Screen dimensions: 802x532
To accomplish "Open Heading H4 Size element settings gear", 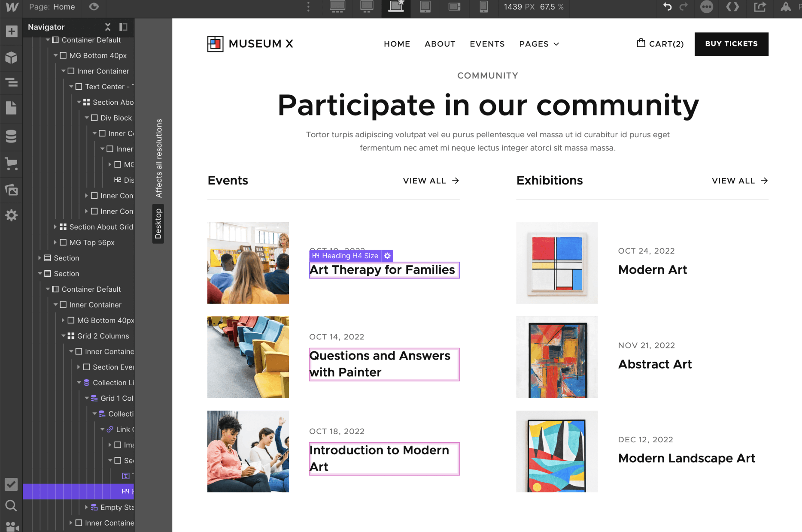I will [x=388, y=256].
